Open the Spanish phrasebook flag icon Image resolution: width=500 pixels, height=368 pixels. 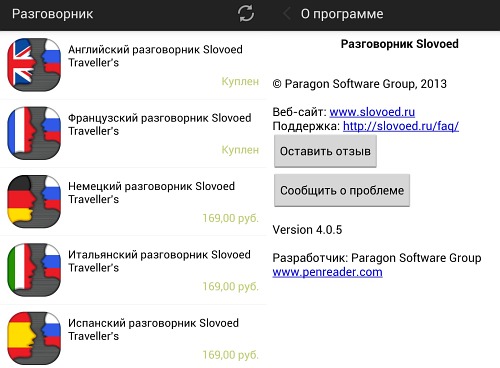tap(34, 338)
